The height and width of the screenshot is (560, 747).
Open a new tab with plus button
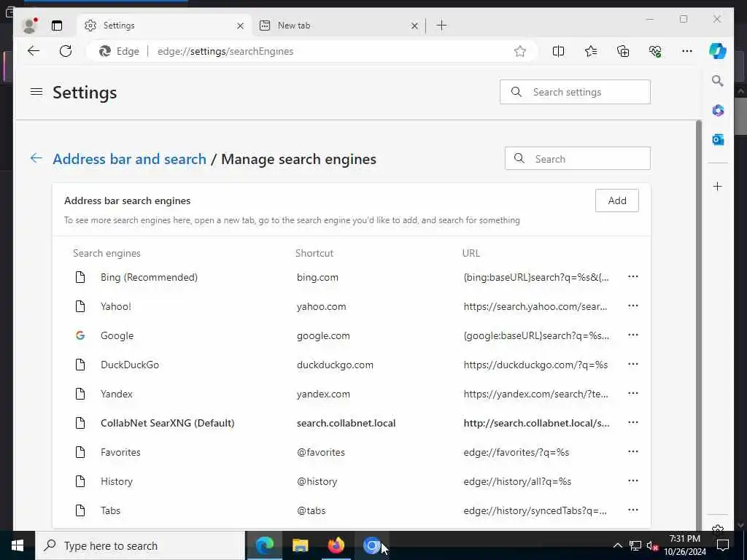pyautogui.click(x=441, y=26)
